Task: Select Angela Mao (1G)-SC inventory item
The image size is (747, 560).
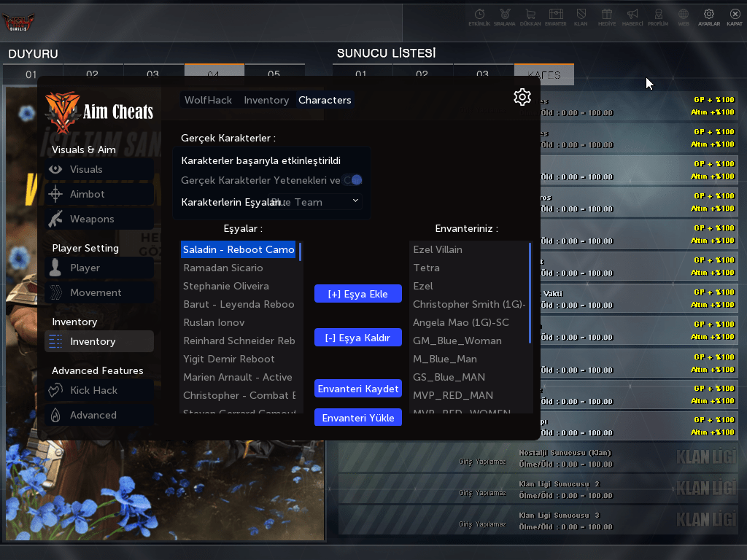Action: click(469, 322)
